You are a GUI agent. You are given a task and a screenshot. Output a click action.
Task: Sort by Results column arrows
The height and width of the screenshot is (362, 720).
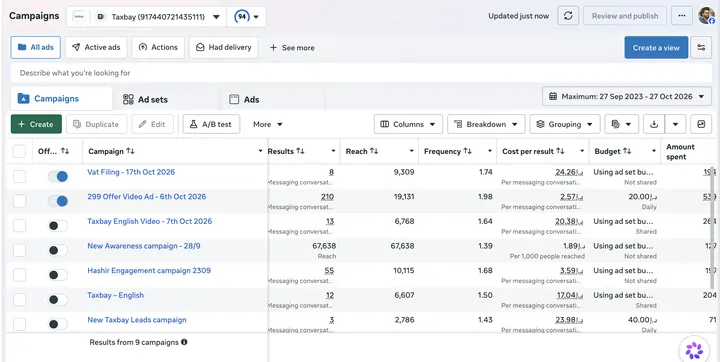[x=300, y=151]
